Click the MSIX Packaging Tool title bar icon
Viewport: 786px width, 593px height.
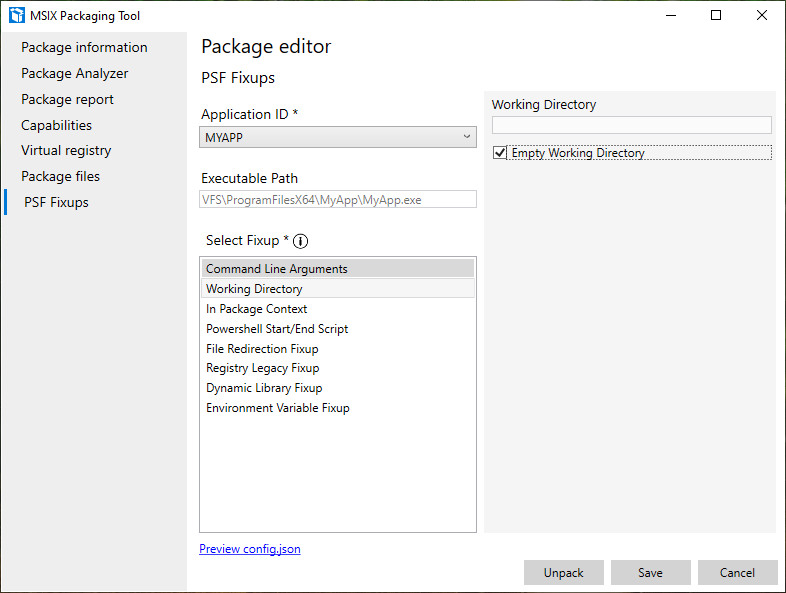pos(17,16)
